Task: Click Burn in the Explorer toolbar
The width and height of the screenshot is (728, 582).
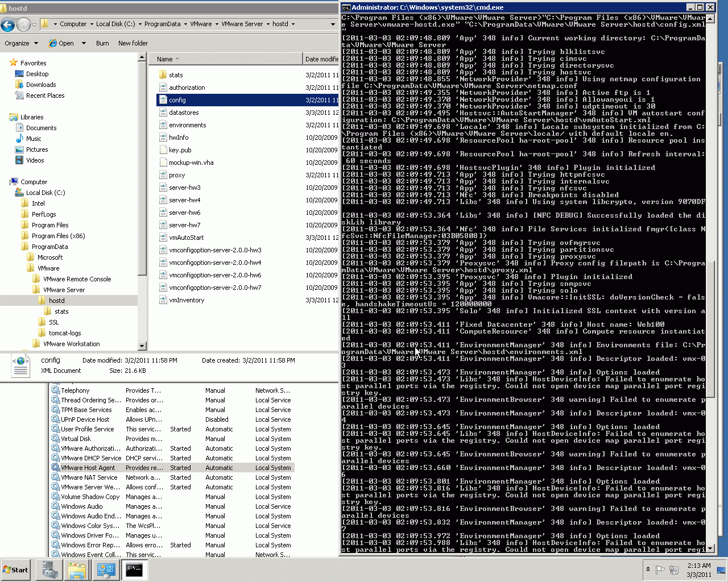Action: pos(102,43)
